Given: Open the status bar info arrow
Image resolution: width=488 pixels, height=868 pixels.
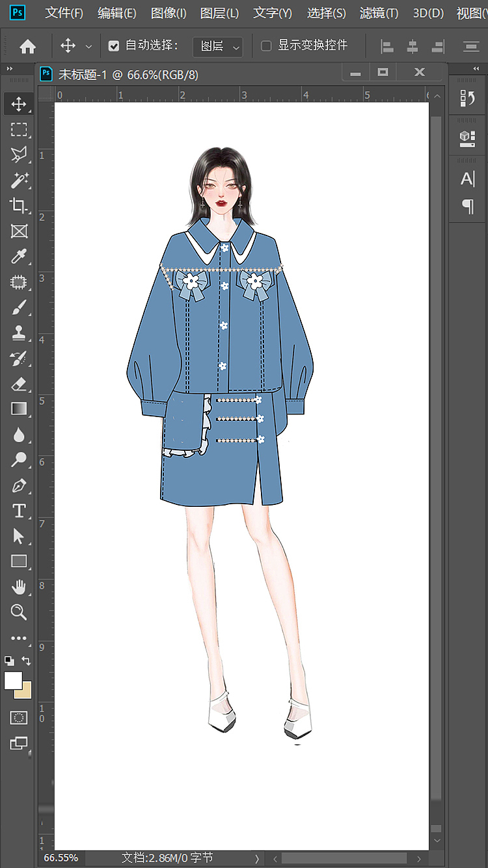Looking at the screenshot, I should pos(256,858).
